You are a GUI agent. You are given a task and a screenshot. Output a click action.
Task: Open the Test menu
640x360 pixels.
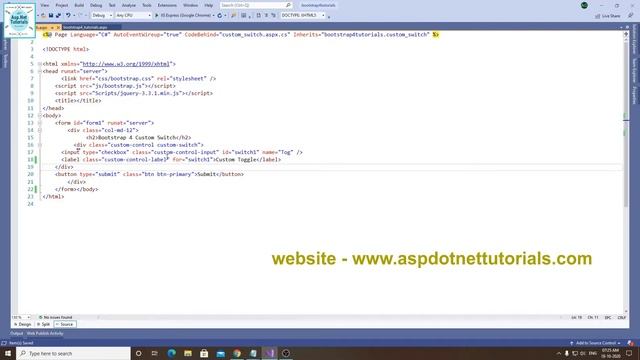[112, 5]
